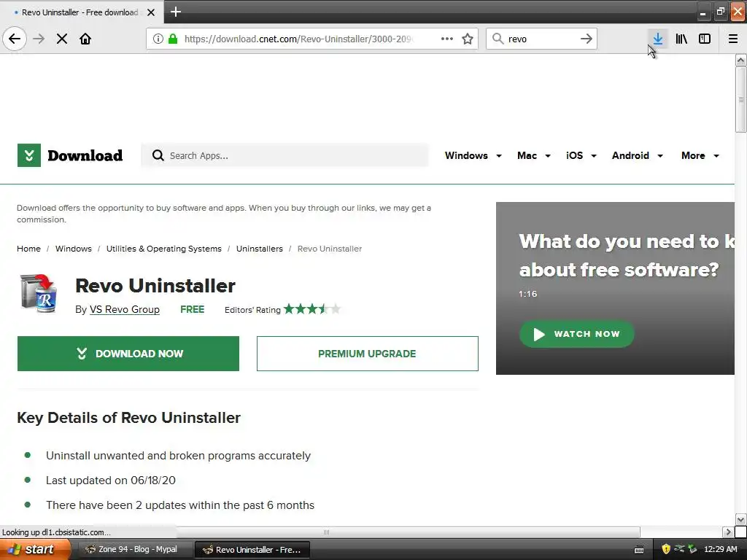747x560 pixels.
Task: Click the Key Details of Revo Uninstaller heading
Action: (x=128, y=418)
